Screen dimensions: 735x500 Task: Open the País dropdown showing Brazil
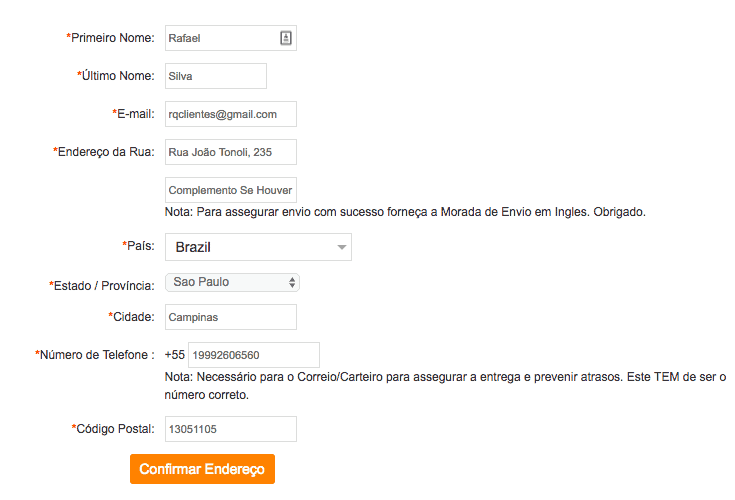[x=258, y=247]
